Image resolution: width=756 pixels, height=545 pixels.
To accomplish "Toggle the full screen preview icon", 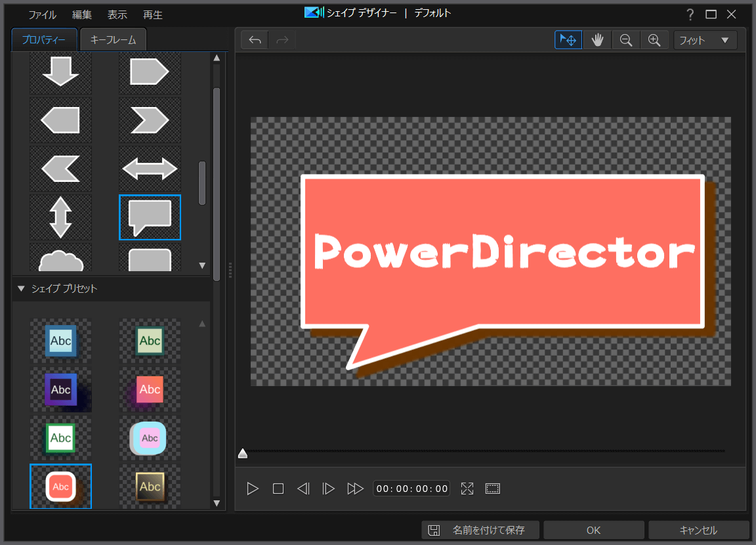I will 467,489.
